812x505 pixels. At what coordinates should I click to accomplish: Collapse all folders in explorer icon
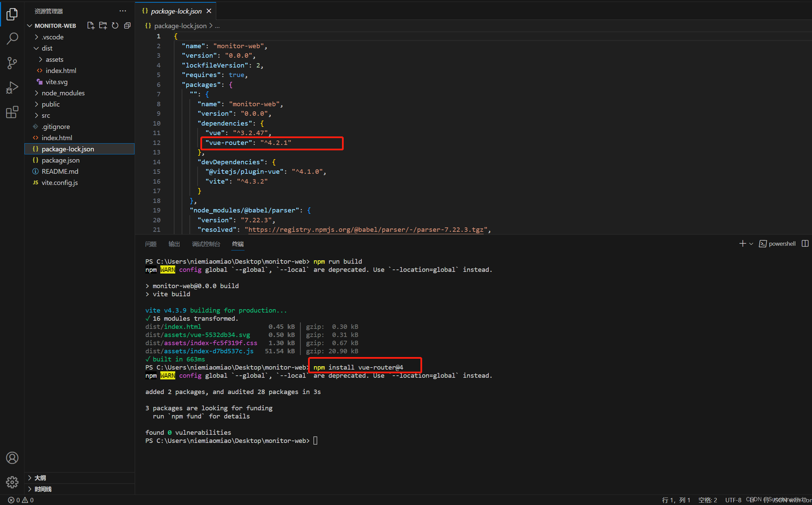pyautogui.click(x=127, y=25)
